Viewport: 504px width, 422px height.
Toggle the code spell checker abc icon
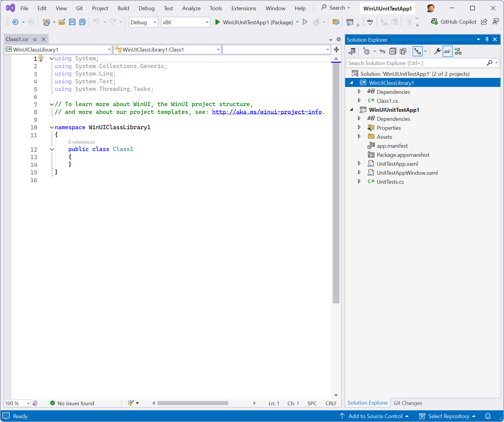(x=370, y=22)
